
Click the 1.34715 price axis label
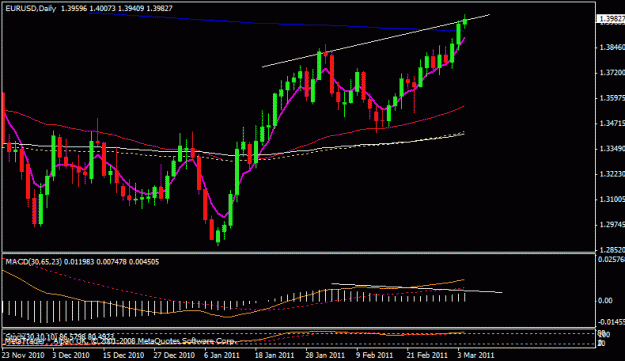click(612, 123)
